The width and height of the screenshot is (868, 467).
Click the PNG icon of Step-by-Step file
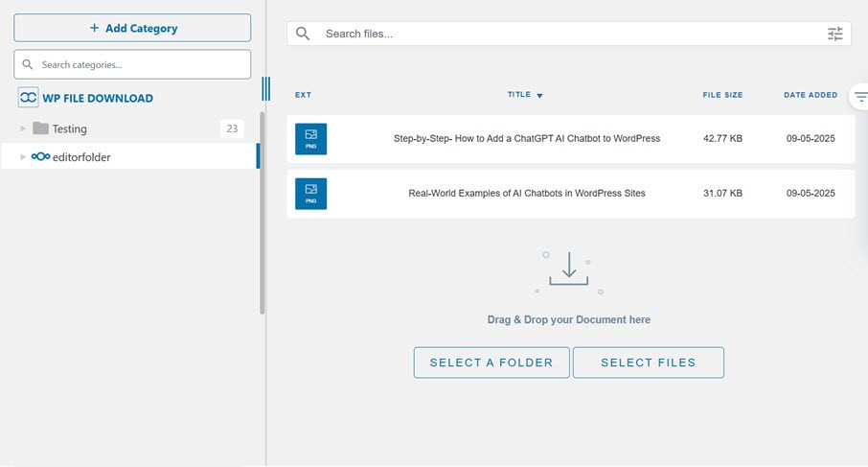[310, 139]
